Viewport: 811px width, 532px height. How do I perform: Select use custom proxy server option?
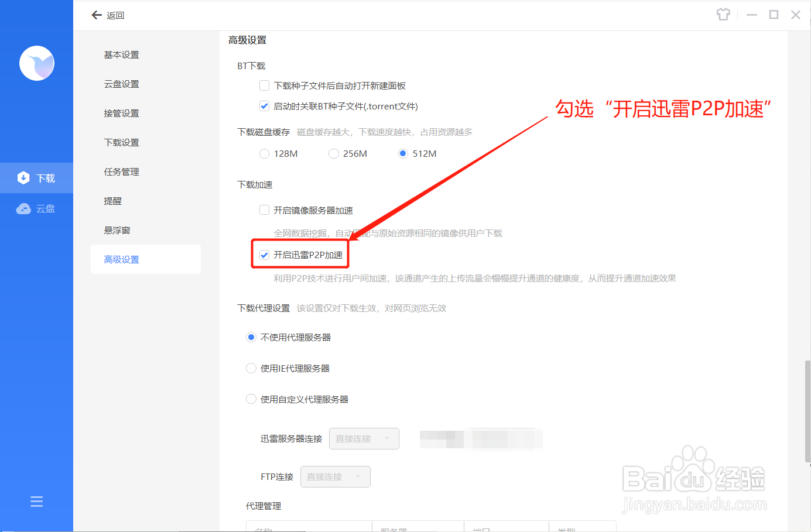pos(251,399)
